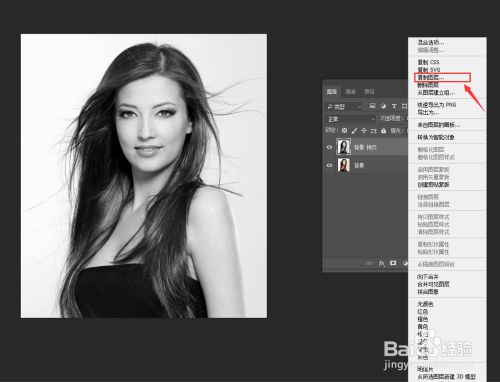Open 混合选项... in the context menu
500x382 pixels.
(431, 42)
